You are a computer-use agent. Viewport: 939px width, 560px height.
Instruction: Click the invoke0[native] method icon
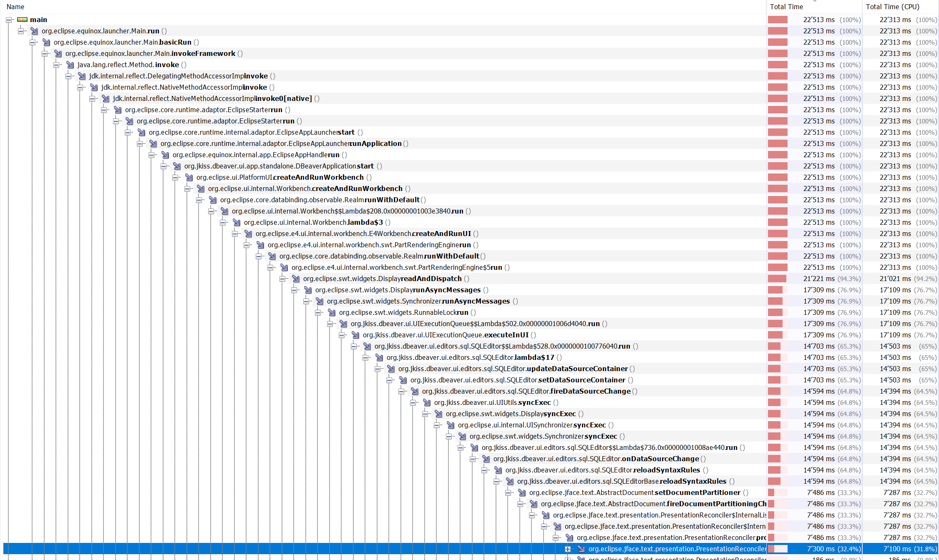click(x=106, y=98)
